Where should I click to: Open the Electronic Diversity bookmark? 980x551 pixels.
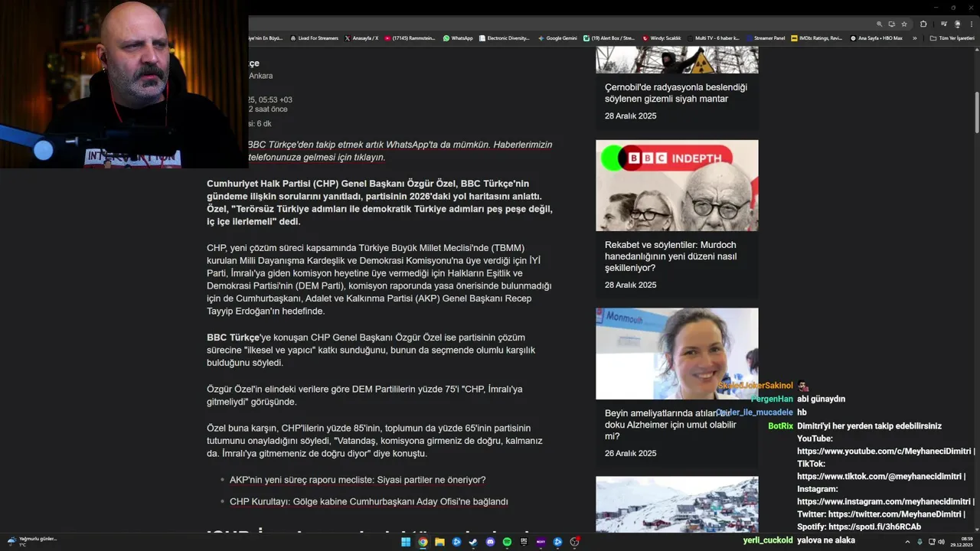pyautogui.click(x=504, y=38)
